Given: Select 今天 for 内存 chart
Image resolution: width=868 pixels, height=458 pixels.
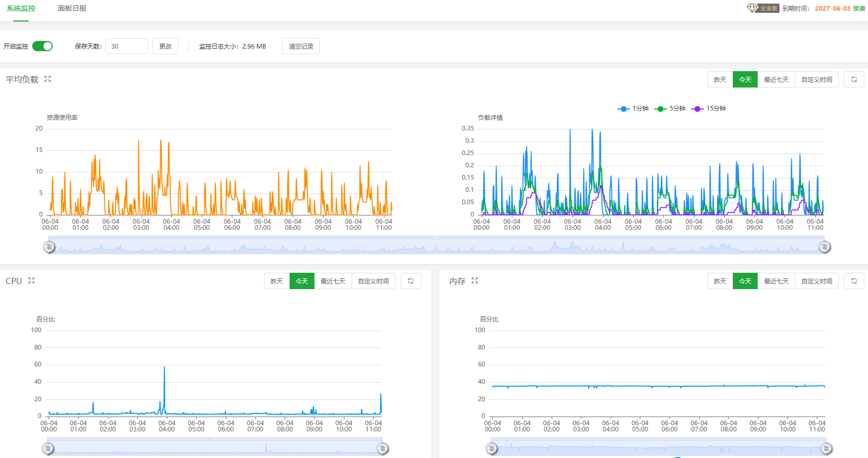Looking at the screenshot, I should point(745,281).
